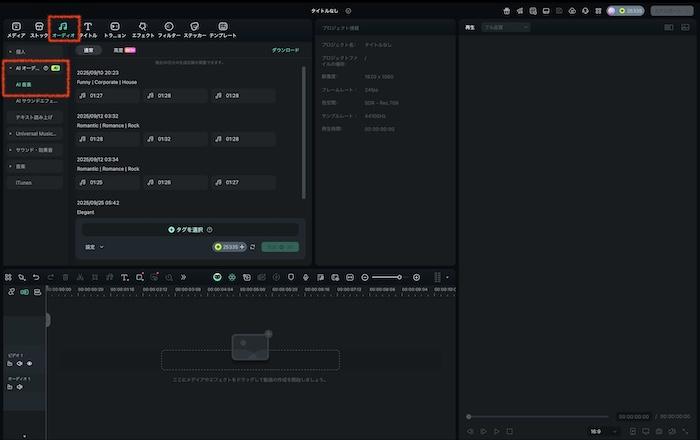Mute the オーディオ 1 track
Image resolution: width=700 pixels, height=440 pixels.
19,387
